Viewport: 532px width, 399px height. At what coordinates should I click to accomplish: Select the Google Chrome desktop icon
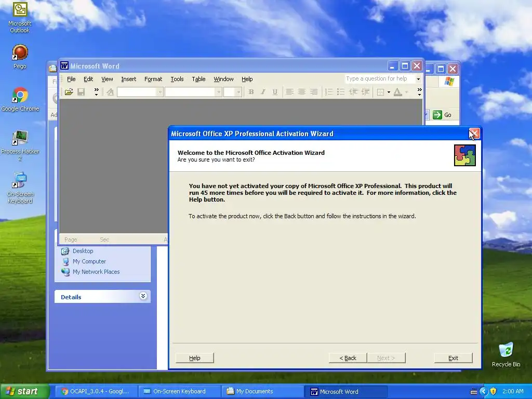tap(20, 100)
